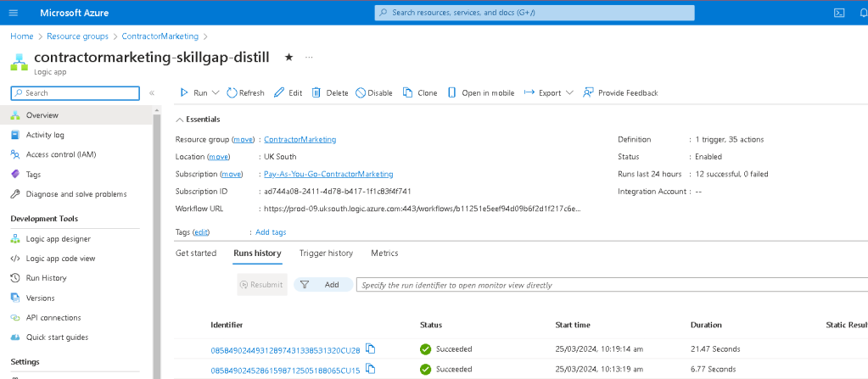
Task: Disable the logic app
Action: click(374, 93)
